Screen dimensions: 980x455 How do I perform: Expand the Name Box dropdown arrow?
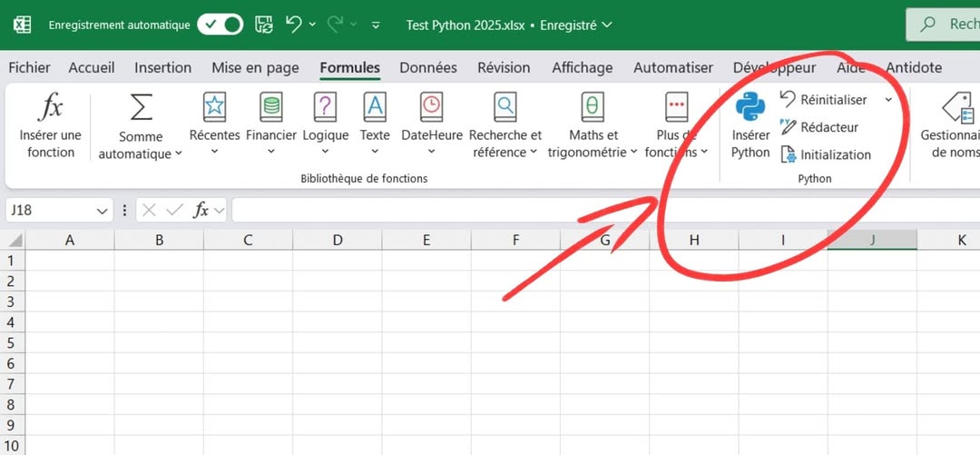[x=103, y=211]
